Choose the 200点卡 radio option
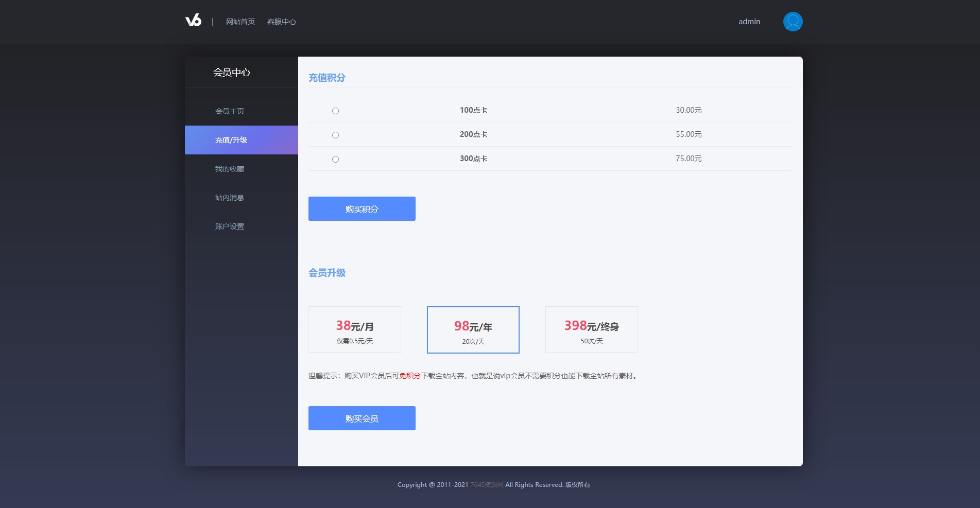The width and height of the screenshot is (980, 508). pyautogui.click(x=335, y=135)
